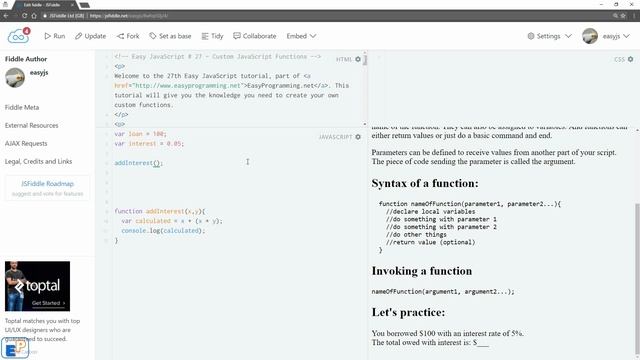Viewport: 640px width, 360px height.
Task: Click the Set as base tag icon
Action: [153, 36]
